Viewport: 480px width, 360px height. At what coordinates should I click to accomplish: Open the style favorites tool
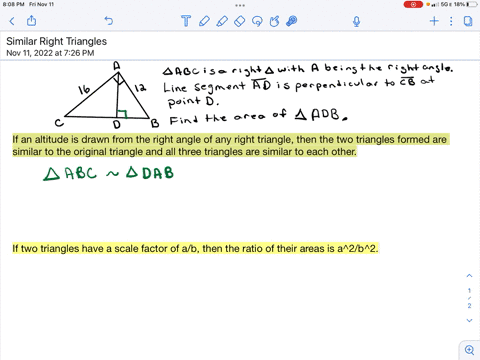[292, 21]
